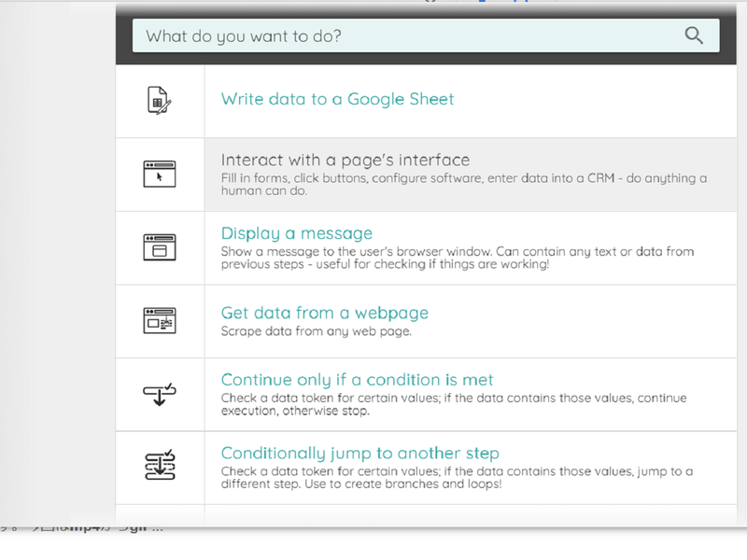Click the 'Scrape data from any web page' description
Screen dimensions: 747x560
click(316, 331)
